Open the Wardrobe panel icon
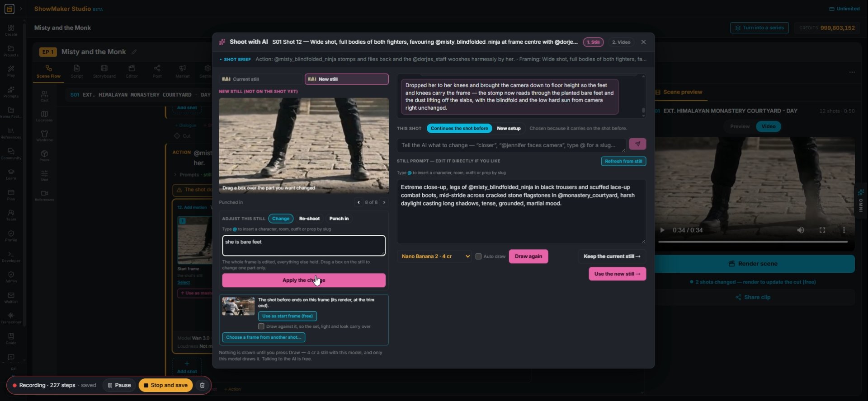 (x=44, y=136)
